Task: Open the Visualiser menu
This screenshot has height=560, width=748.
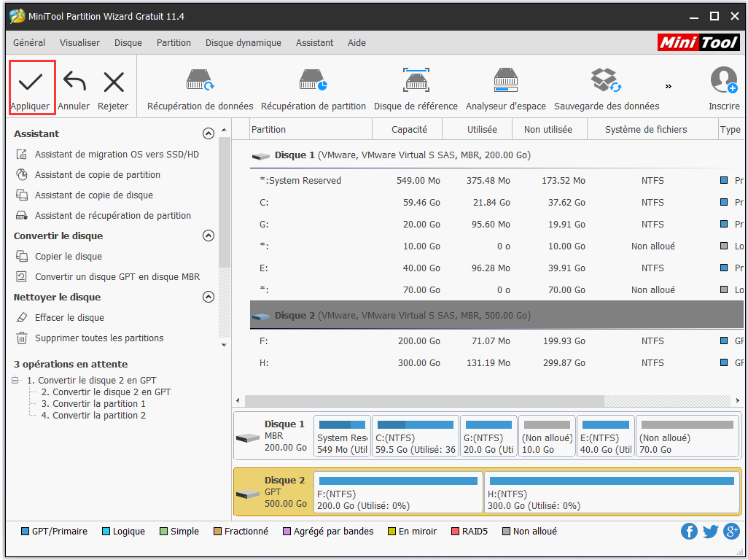Action: 79,42
